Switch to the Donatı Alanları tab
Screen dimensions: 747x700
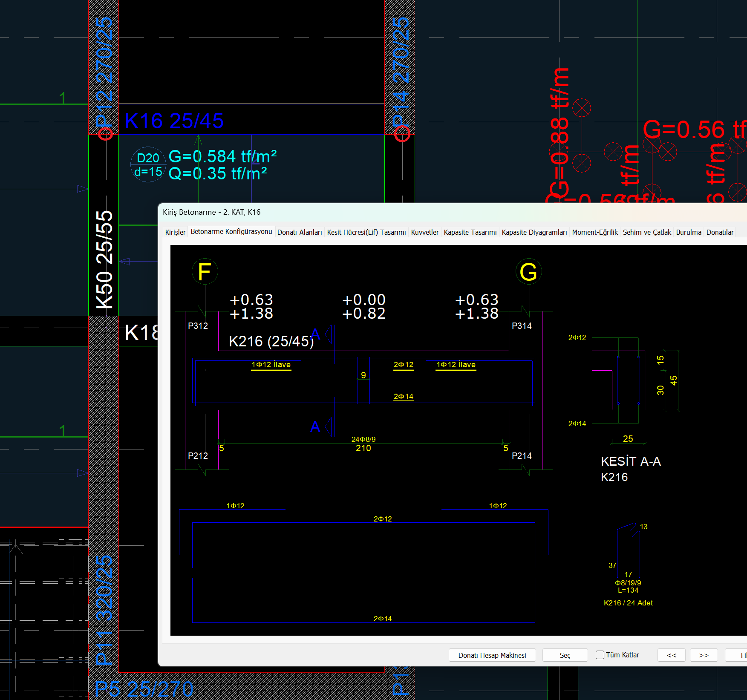click(x=299, y=232)
